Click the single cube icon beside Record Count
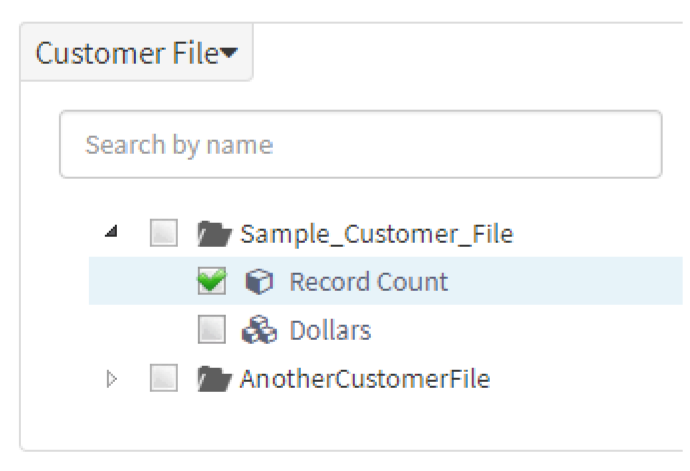Viewport: 690px width, 471px height. [259, 282]
